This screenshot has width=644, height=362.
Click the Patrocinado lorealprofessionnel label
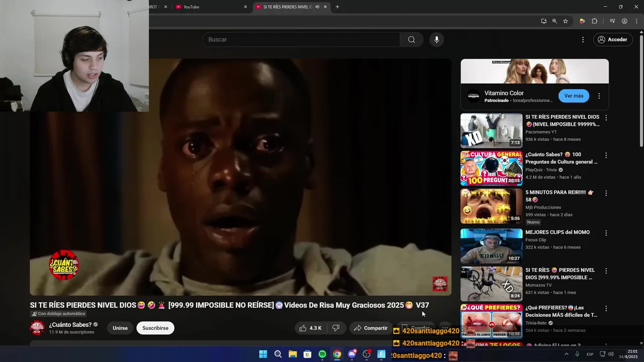519,101
